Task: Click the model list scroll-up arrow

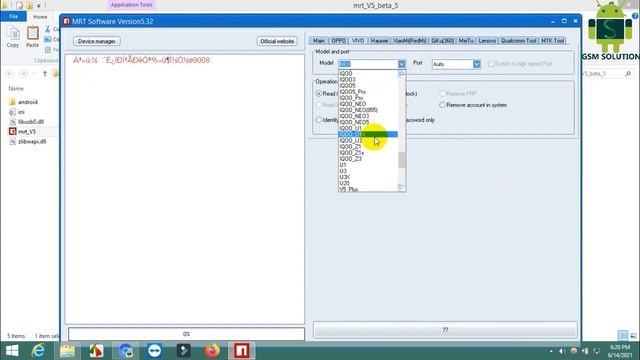Action: pyautogui.click(x=402, y=73)
